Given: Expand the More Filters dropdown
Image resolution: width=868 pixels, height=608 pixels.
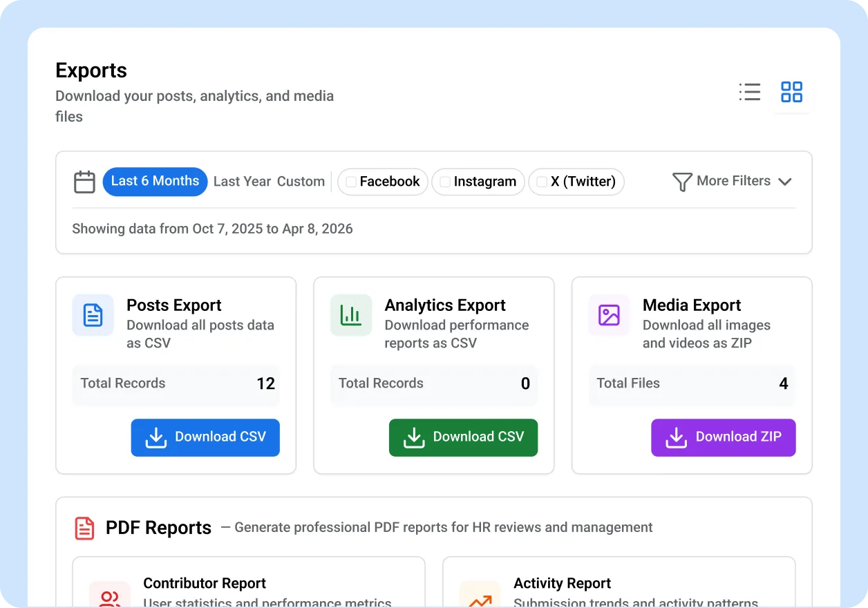Looking at the screenshot, I should point(785,181).
